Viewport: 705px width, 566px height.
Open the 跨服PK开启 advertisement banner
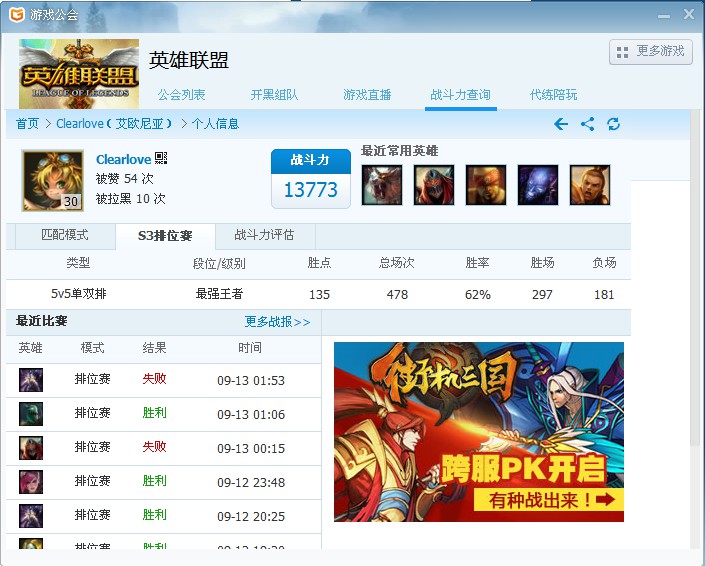[x=479, y=432]
